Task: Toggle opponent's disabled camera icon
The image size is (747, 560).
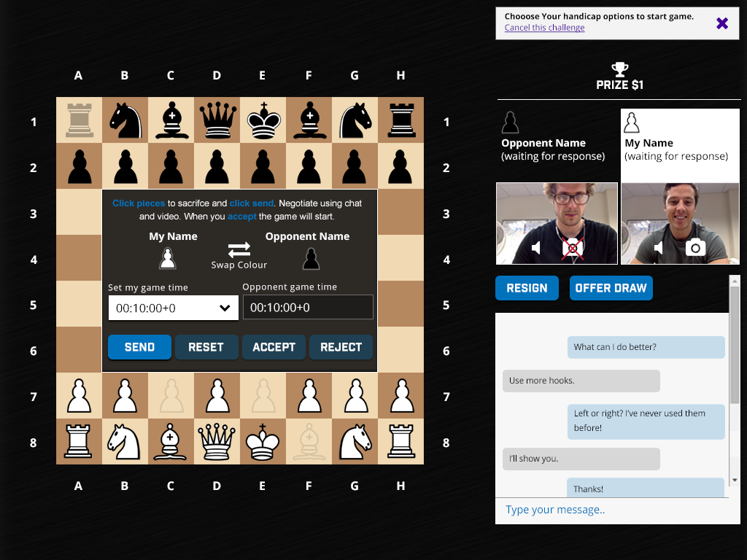Action: pyautogui.click(x=572, y=249)
